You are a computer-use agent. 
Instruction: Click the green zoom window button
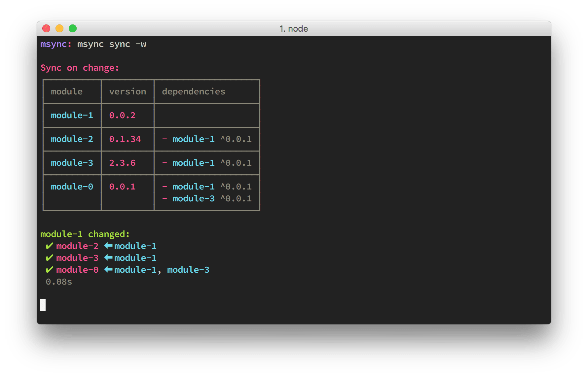click(x=73, y=29)
